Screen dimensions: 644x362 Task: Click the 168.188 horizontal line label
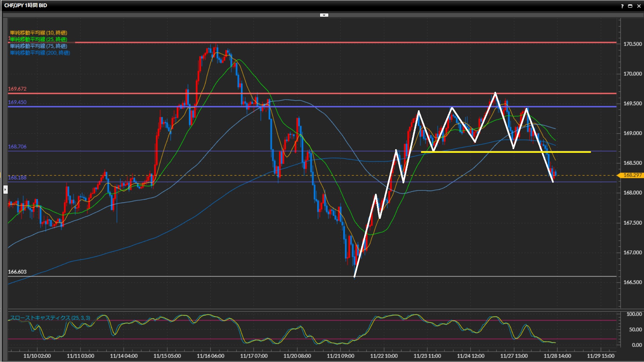[x=17, y=178]
